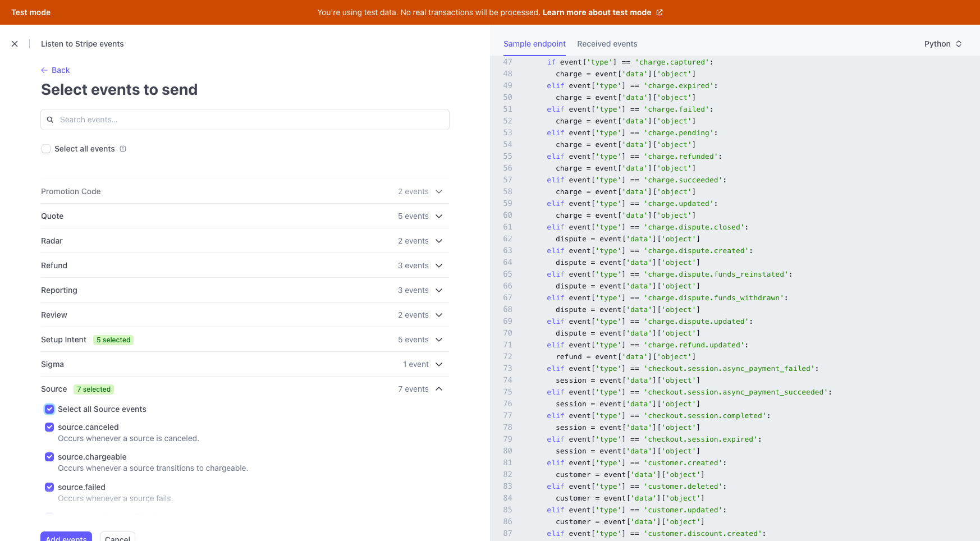Open Learn more about test mode link
The image size is (980, 541).
point(597,12)
